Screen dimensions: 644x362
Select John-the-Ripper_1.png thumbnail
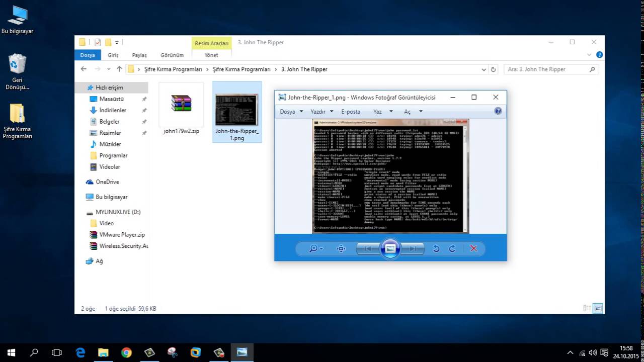[237, 112]
